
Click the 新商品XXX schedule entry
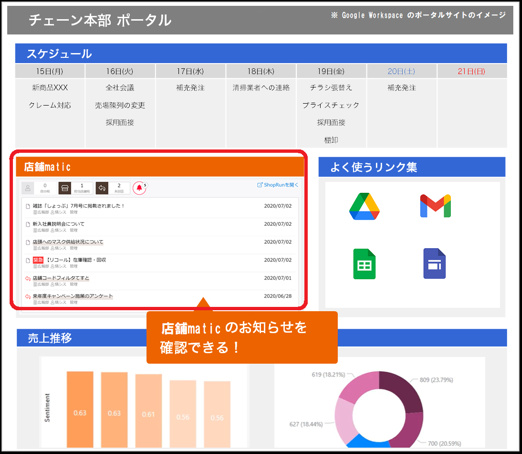(50, 88)
